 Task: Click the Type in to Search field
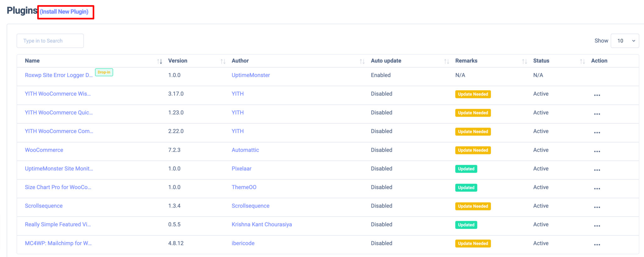point(50,41)
